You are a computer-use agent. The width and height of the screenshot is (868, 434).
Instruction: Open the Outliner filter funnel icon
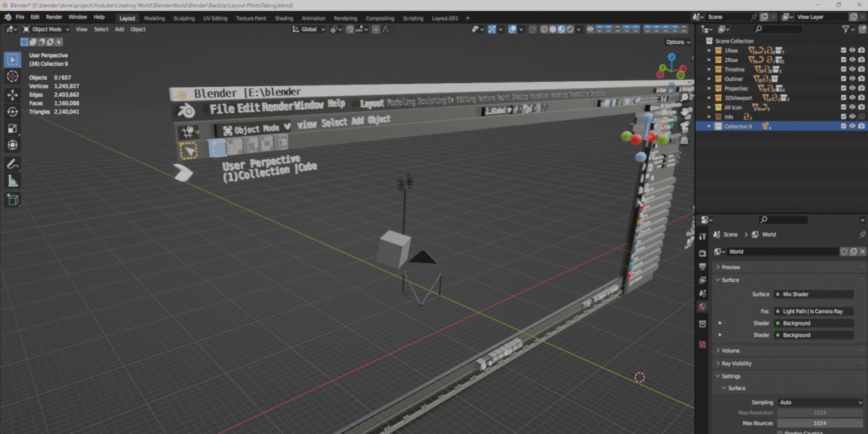[x=846, y=30]
